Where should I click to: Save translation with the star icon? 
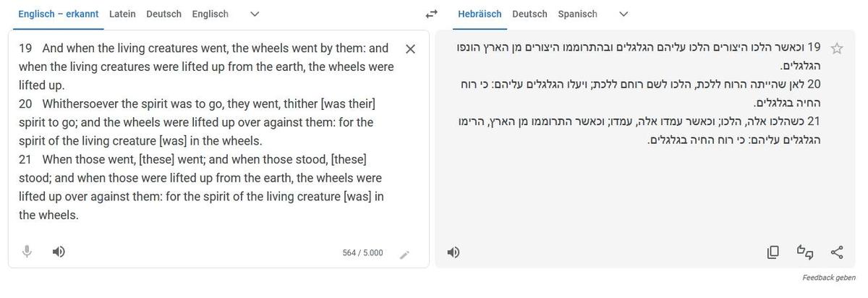(837, 48)
